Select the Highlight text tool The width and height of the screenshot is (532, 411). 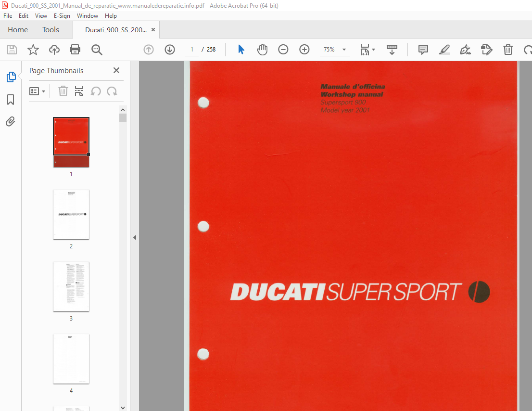pos(444,50)
